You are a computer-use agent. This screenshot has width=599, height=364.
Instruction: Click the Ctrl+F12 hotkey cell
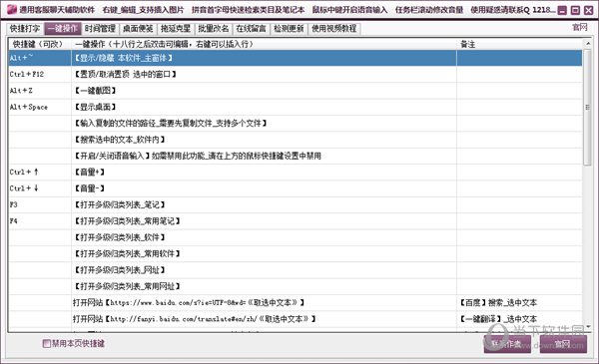[x=40, y=75]
